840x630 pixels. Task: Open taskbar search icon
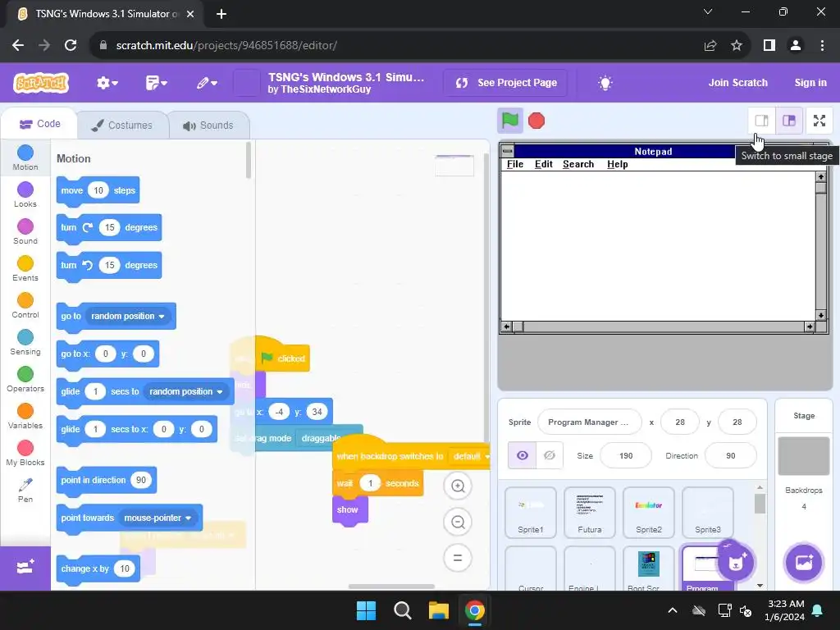[402, 610]
